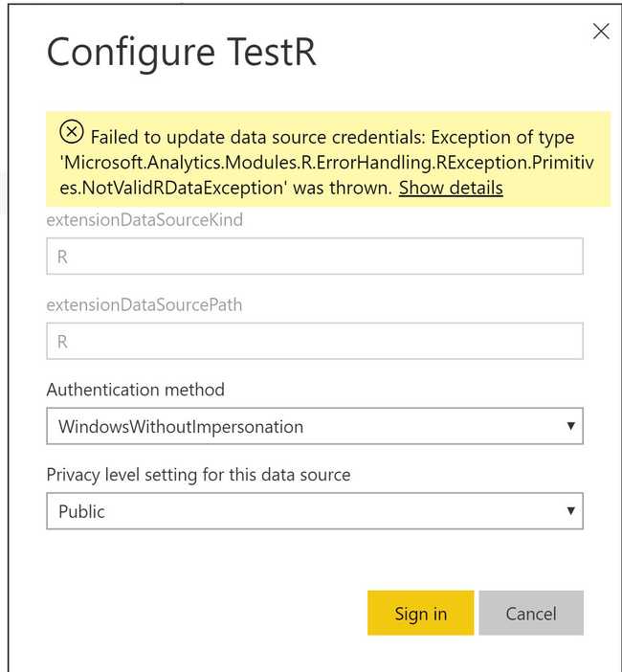Click the yellow error message banner

[x=328, y=159]
